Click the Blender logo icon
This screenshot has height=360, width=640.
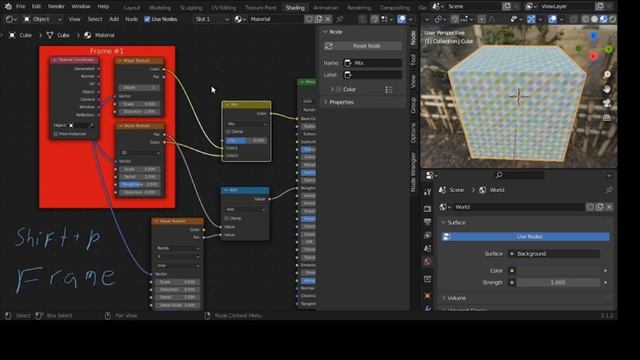(8, 7)
